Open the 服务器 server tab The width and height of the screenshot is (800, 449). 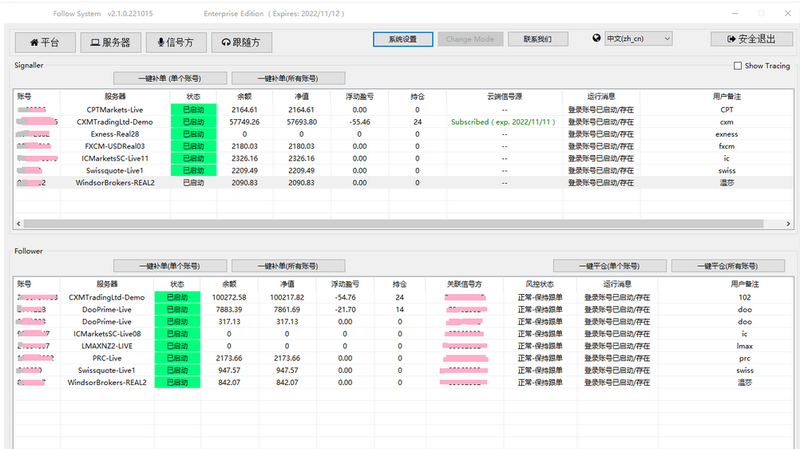[111, 42]
